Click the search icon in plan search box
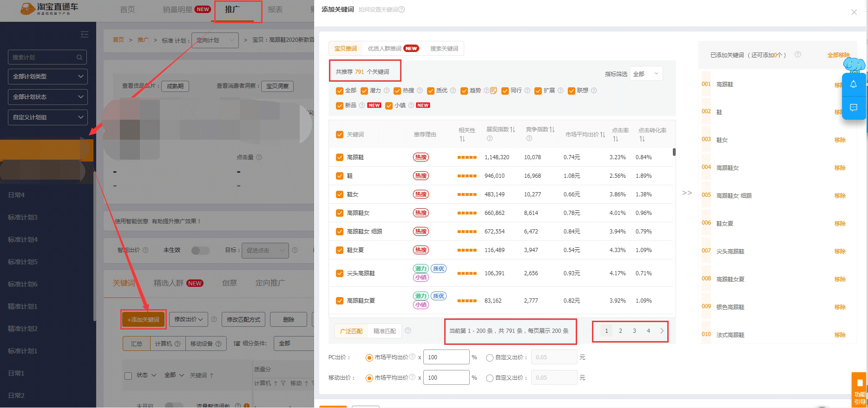The height and width of the screenshot is (408, 868). tap(79, 58)
